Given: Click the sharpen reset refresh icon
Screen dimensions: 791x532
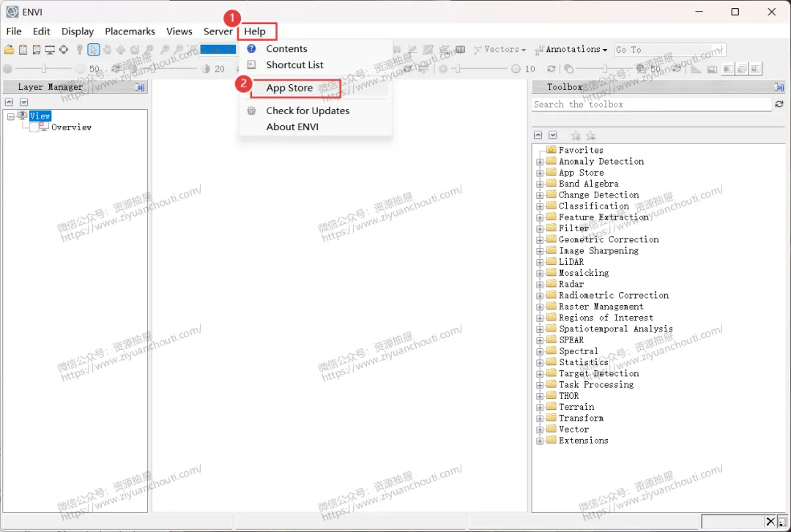Looking at the screenshot, I should tap(551, 69).
